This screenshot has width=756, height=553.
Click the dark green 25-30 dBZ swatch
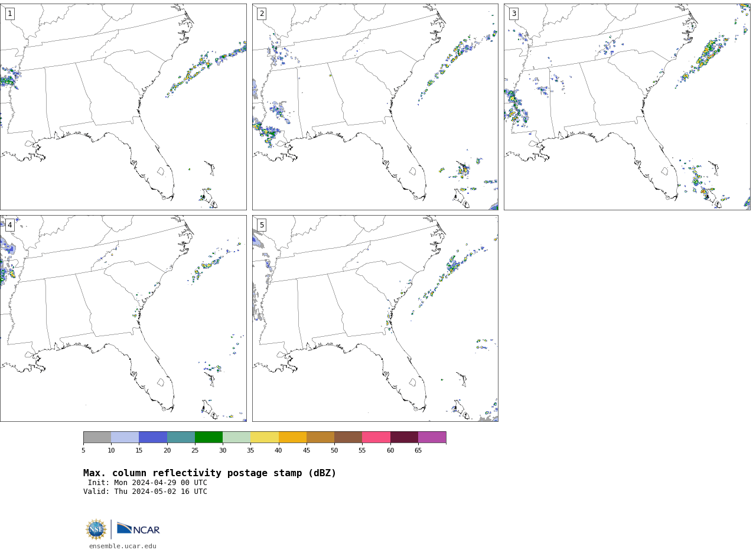point(208,437)
